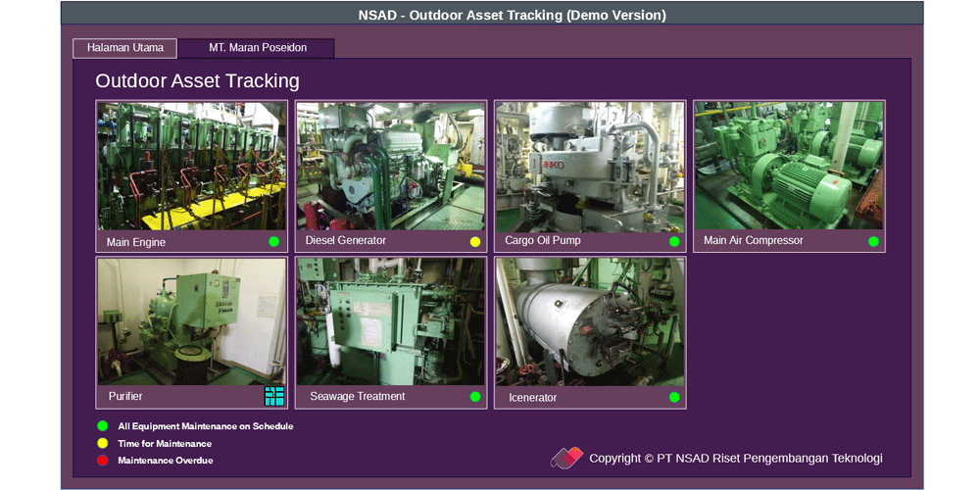Image resolution: width=980 pixels, height=490 pixels.
Task: Click the green status dot for Main Air Compressor
Action: [873, 241]
